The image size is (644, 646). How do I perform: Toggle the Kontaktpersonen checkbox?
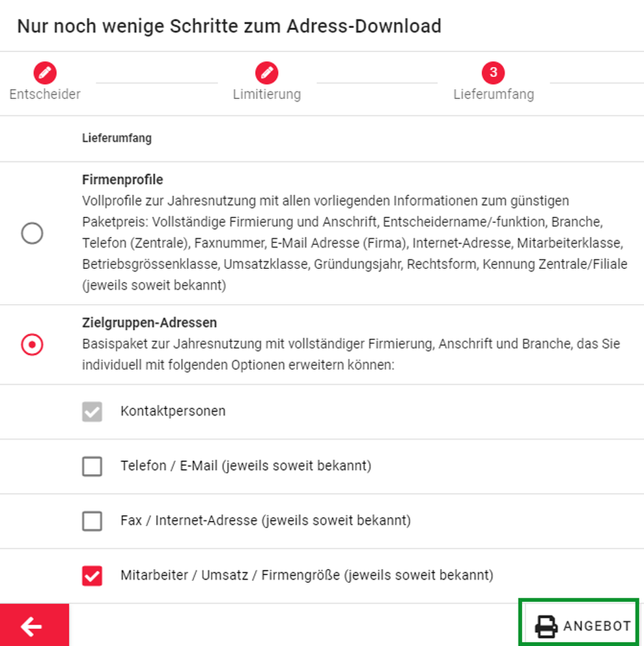coord(92,412)
